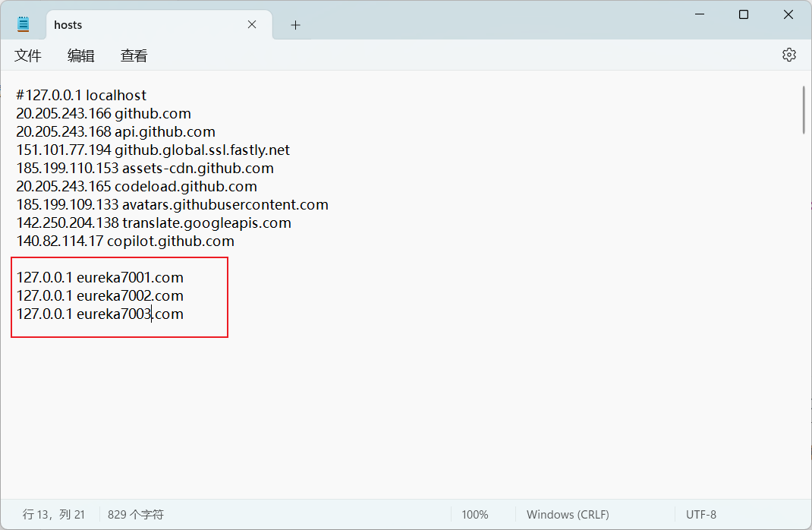
Task: Click the 829 个字符 character count
Action: click(x=136, y=515)
